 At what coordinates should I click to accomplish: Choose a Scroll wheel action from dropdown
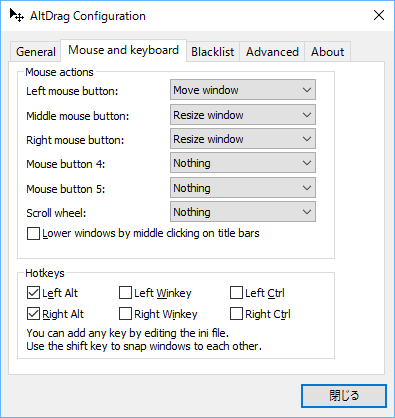tap(243, 212)
